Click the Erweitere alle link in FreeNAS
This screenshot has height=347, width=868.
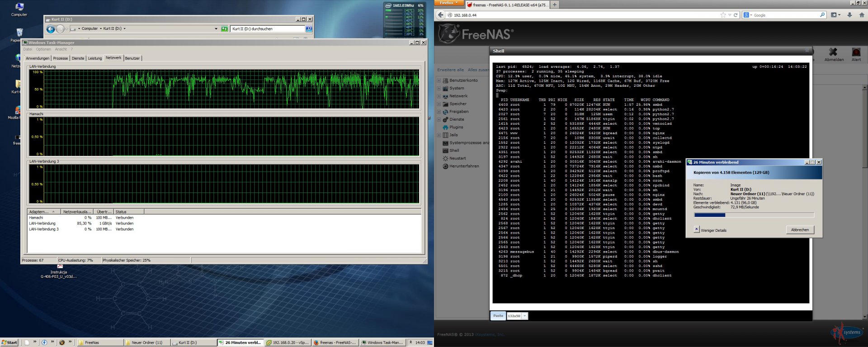click(x=451, y=70)
